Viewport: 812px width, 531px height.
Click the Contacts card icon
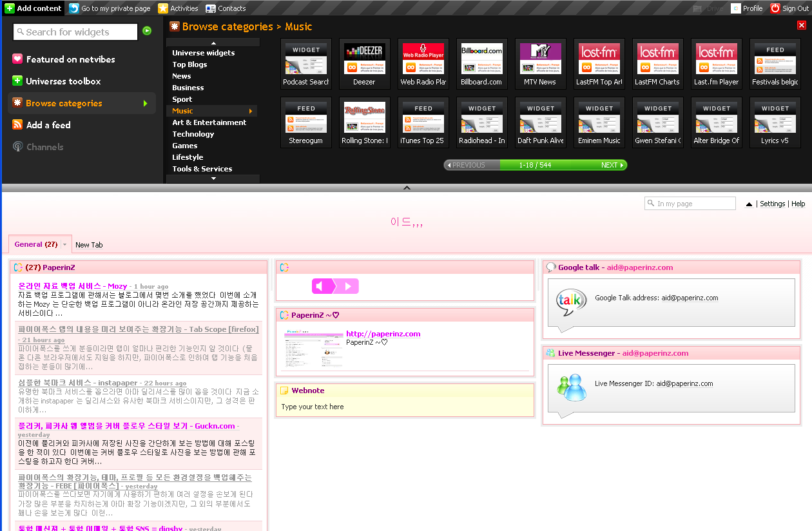coord(211,8)
